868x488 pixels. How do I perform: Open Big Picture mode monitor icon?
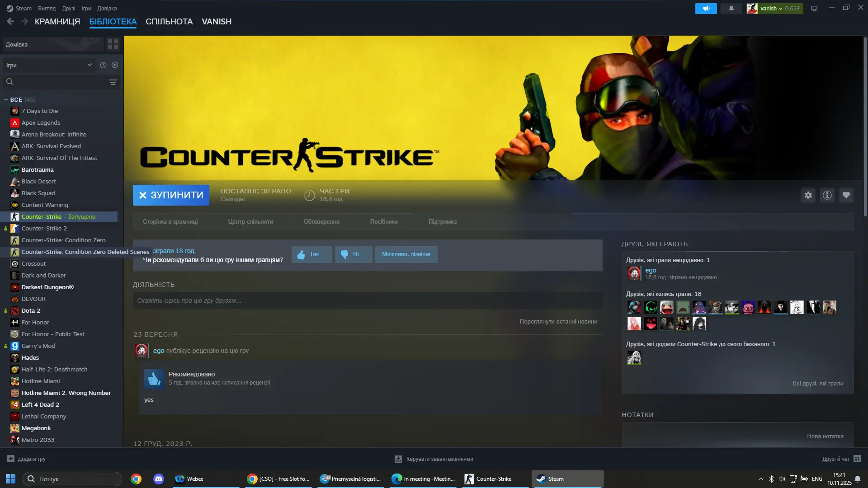click(814, 8)
